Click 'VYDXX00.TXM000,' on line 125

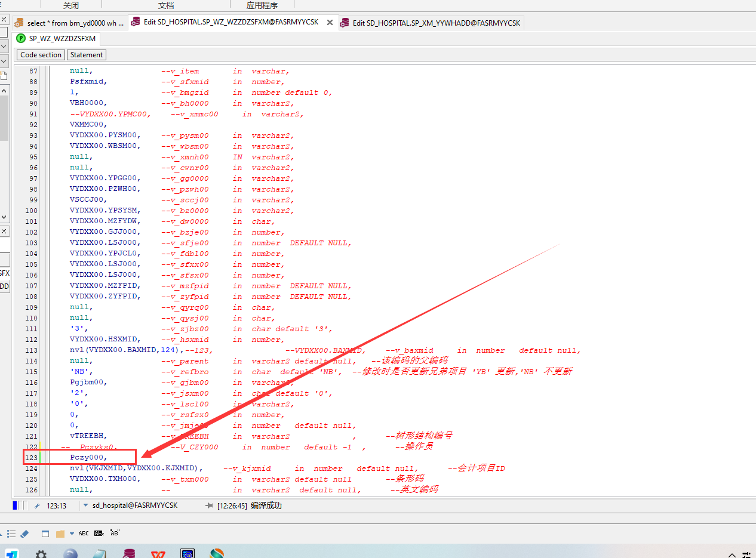pos(106,479)
